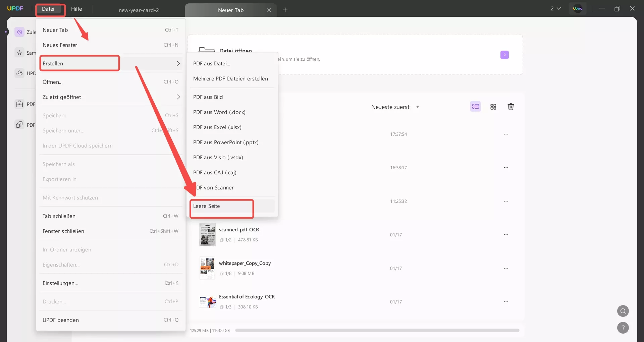Open more options for the 11:25:32 file
The width and height of the screenshot is (644, 342).
coord(506,201)
